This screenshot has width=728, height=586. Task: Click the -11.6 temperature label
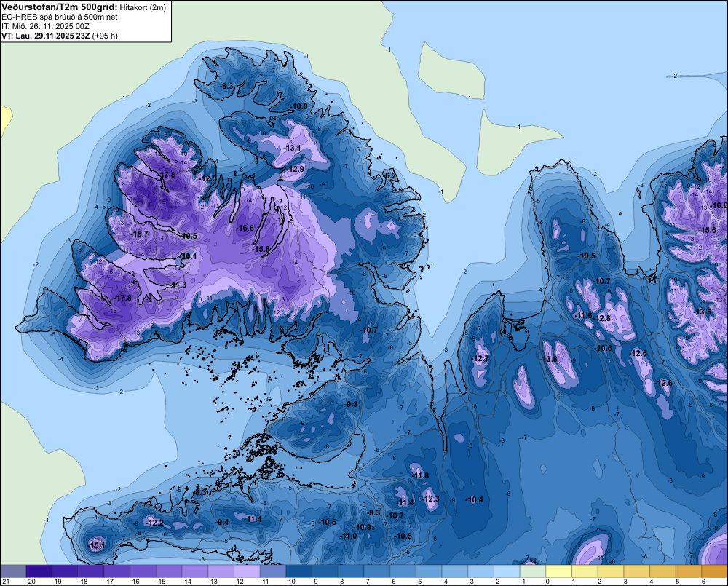[585, 316]
